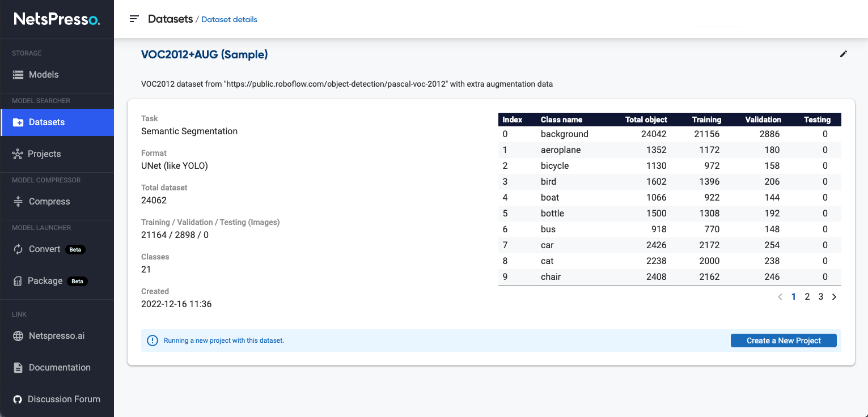
Task: Open the Package menu item
Action: tap(57, 281)
